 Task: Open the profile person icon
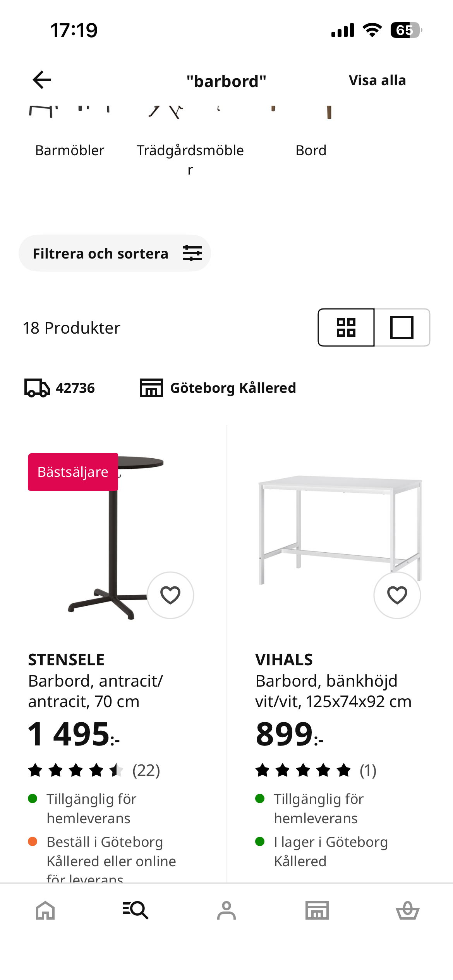coord(226,910)
